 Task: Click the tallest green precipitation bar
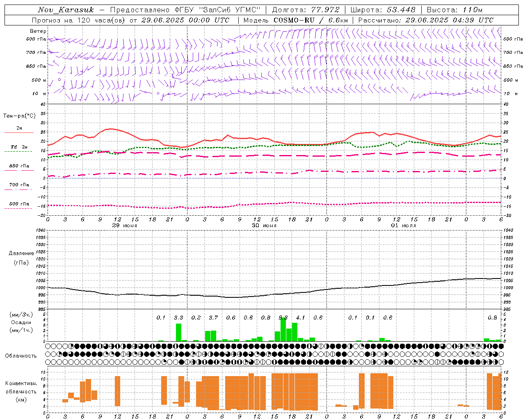click(283, 329)
